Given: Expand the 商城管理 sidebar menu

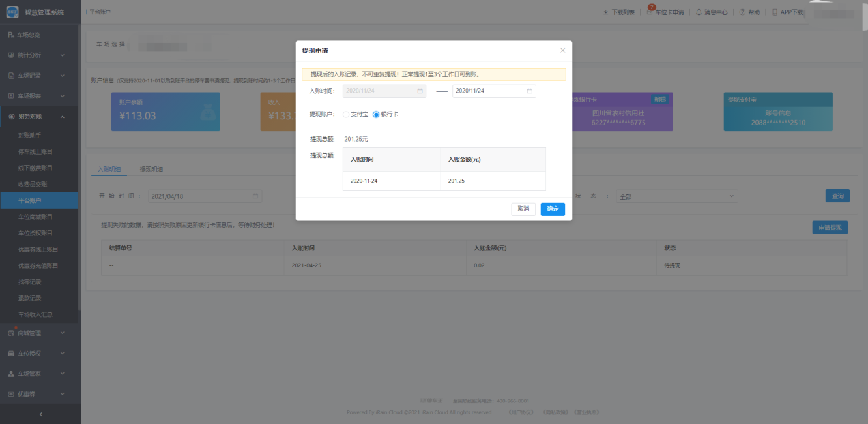Looking at the screenshot, I should tap(39, 333).
